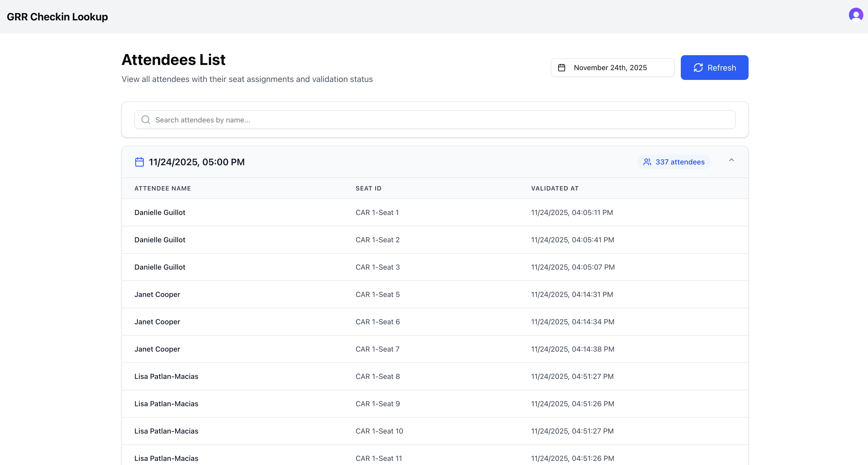Click the attendees people icon

[x=647, y=162]
